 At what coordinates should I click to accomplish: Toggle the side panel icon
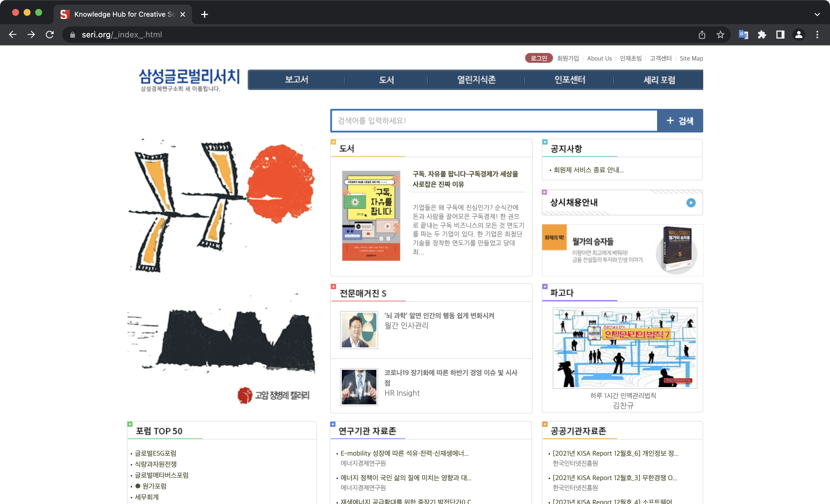(780, 34)
